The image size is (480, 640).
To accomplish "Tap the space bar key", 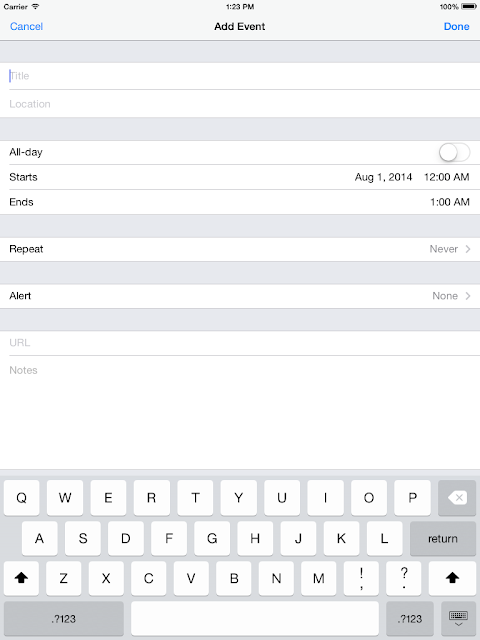I will tap(255, 618).
